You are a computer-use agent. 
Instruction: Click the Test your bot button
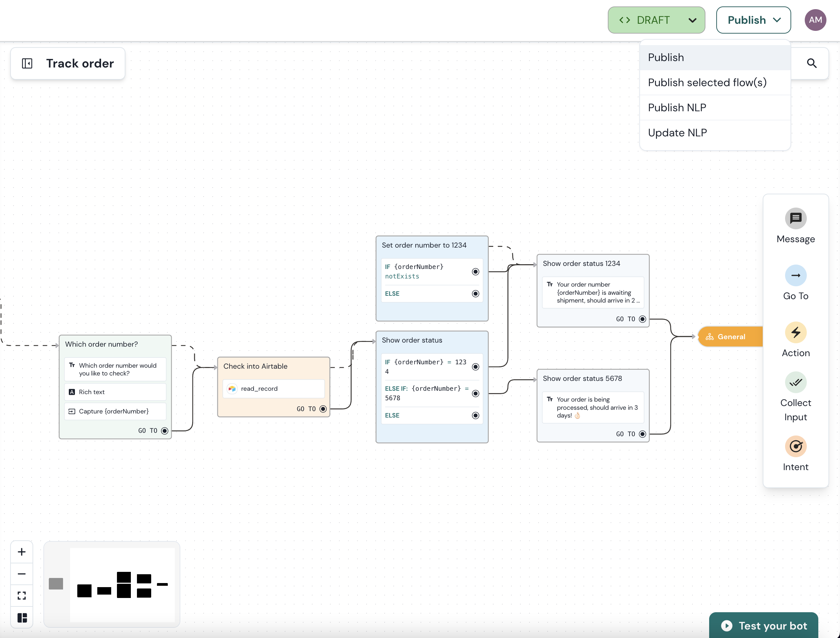pos(763,625)
